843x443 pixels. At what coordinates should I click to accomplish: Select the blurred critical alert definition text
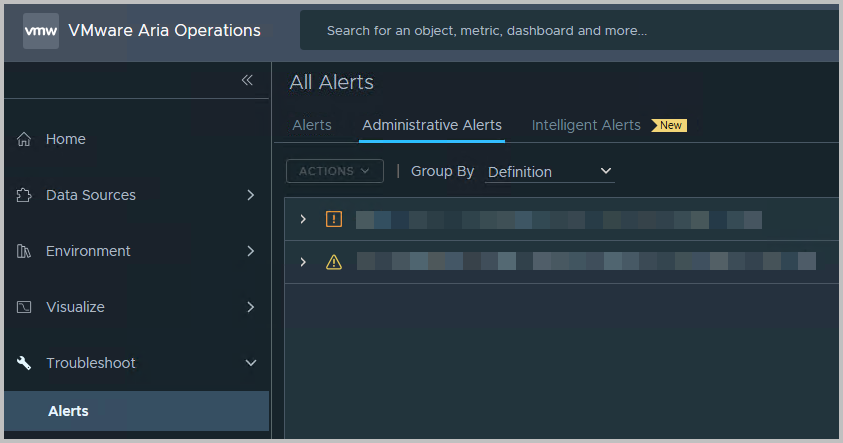(x=559, y=220)
